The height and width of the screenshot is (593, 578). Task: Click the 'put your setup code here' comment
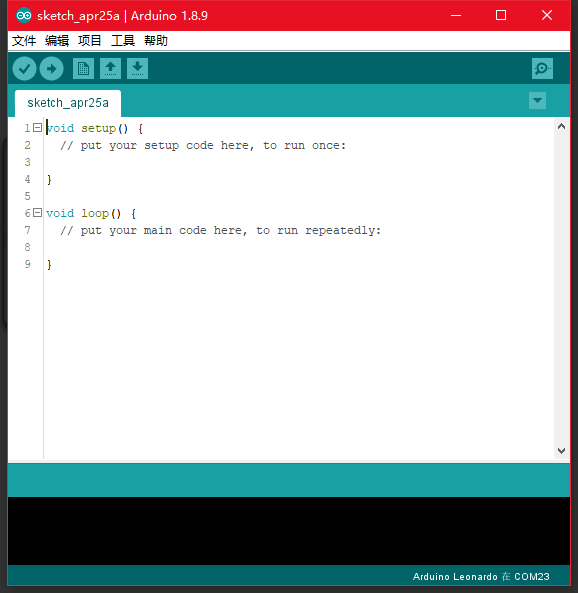pyautogui.click(x=203, y=146)
